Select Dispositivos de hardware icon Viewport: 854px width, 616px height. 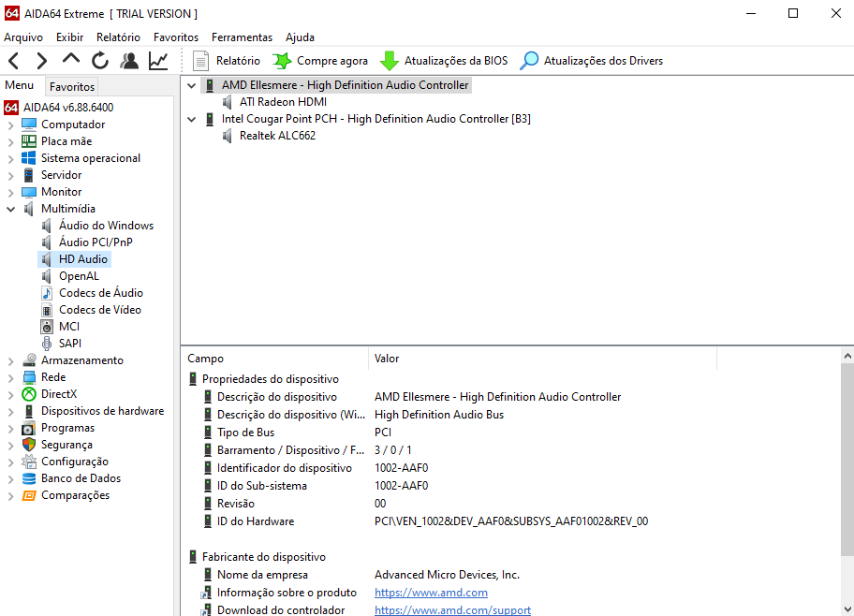[29, 411]
